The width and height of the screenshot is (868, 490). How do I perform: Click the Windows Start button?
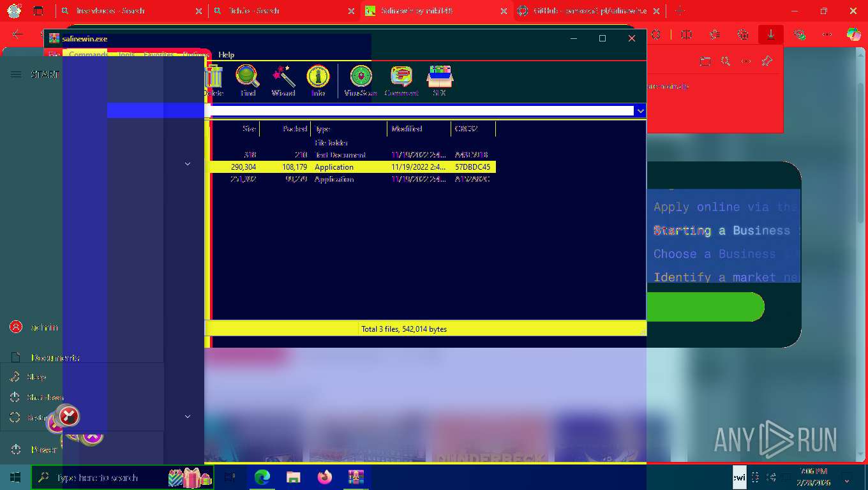(15, 477)
